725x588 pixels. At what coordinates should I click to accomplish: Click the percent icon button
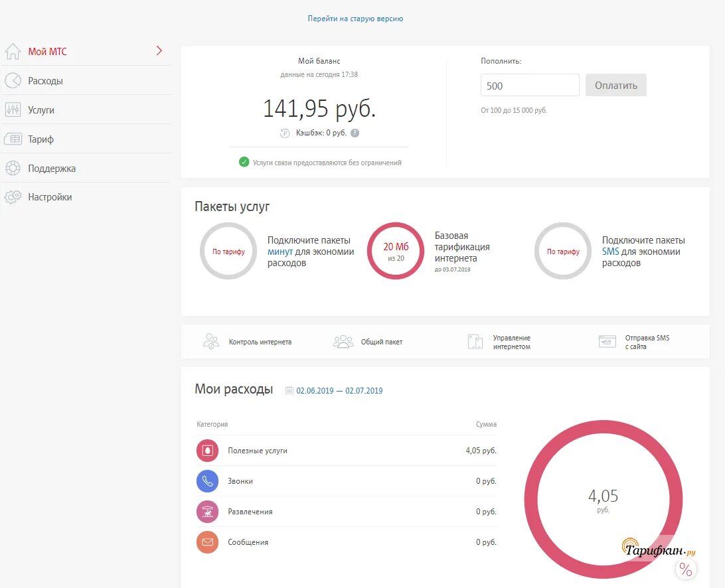[x=686, y=569]
